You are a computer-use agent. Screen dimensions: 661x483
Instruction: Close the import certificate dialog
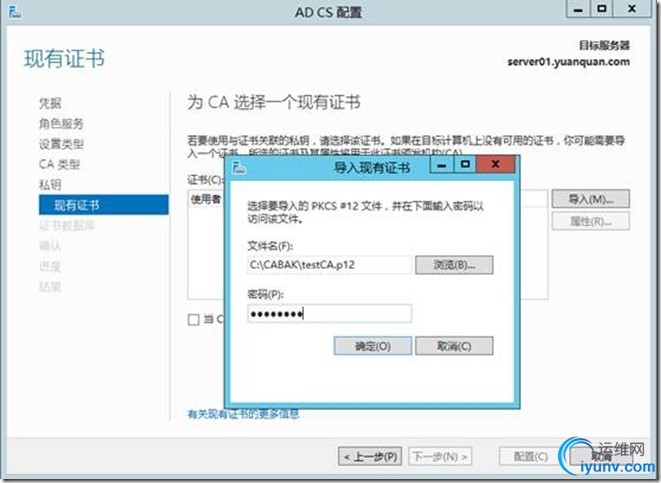(495, 164)
